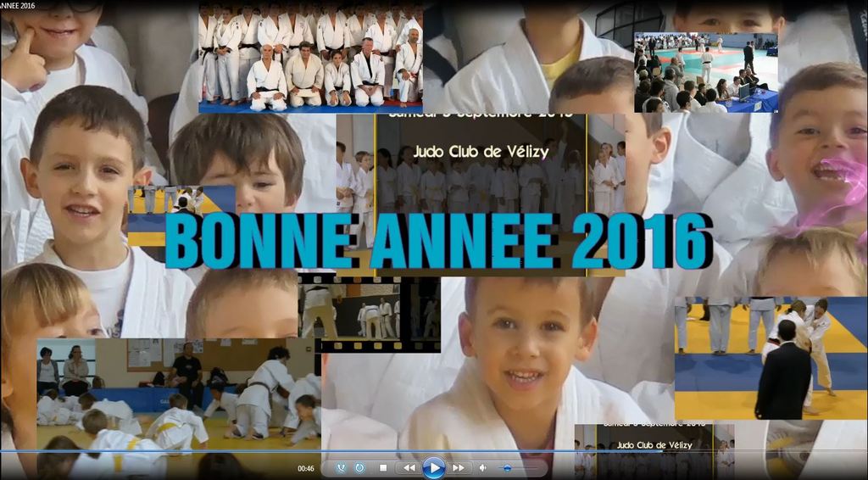868x480 pixels.
Task: Skip to the next track
Action: (x=459, y=467)
